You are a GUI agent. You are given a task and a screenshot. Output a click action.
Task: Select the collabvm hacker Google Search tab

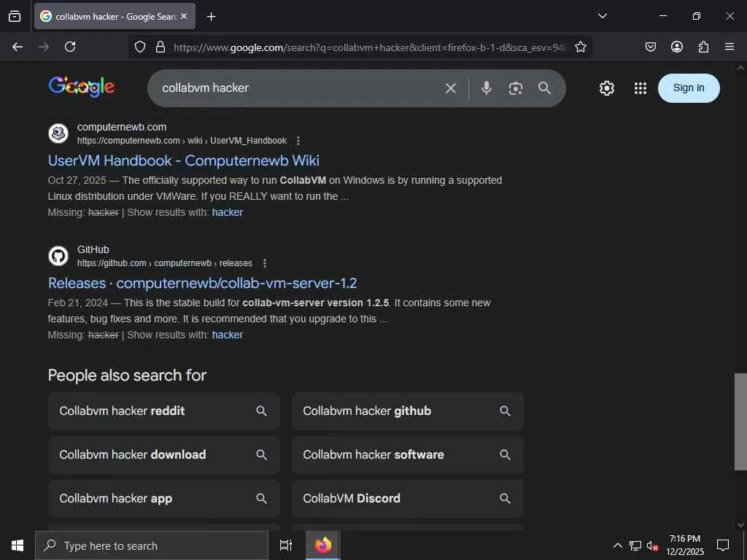click(x=115, y=16)
